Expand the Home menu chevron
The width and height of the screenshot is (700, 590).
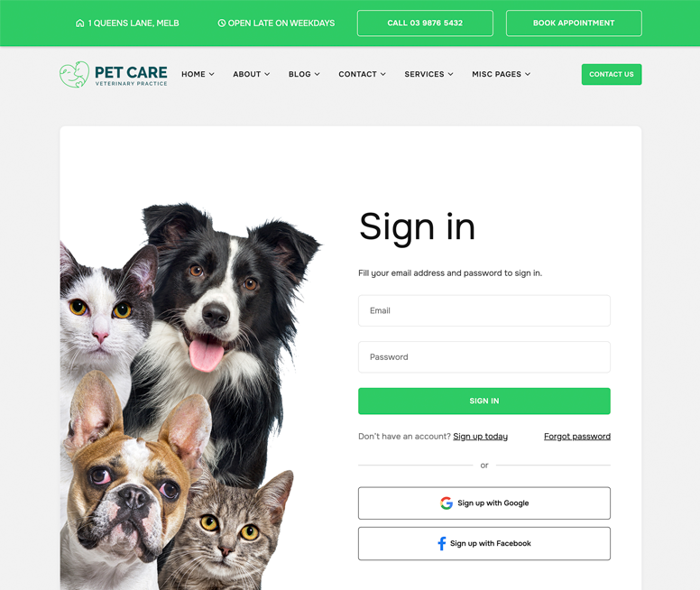pyautogui.click(x=212, y=74)
